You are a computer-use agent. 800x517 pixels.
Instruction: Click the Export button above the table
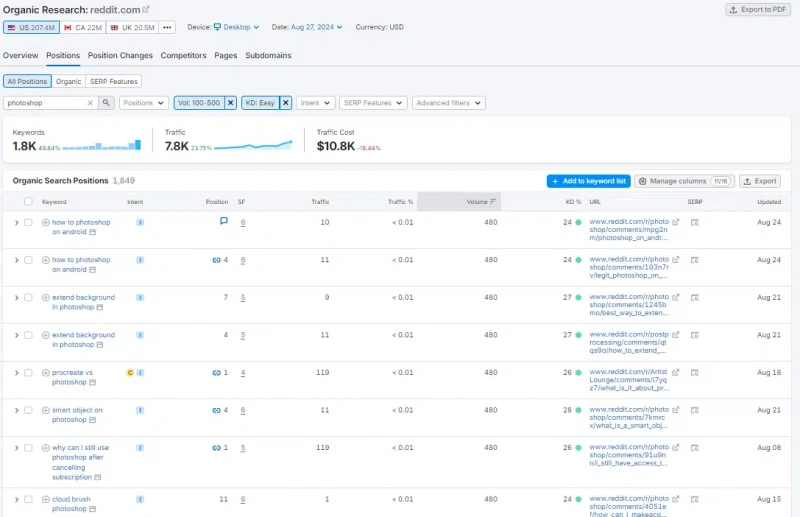coord(760,181)
